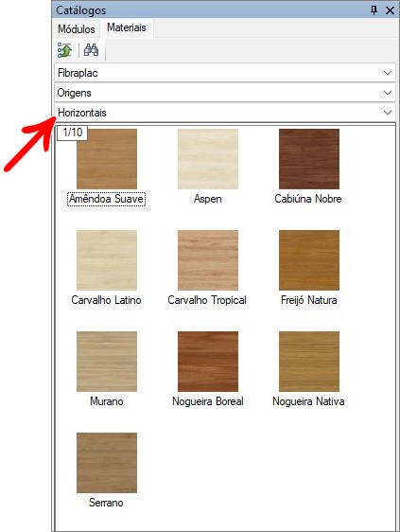Click the Carvalho Tropical label text
400x532 pixels.
[207, 300]
